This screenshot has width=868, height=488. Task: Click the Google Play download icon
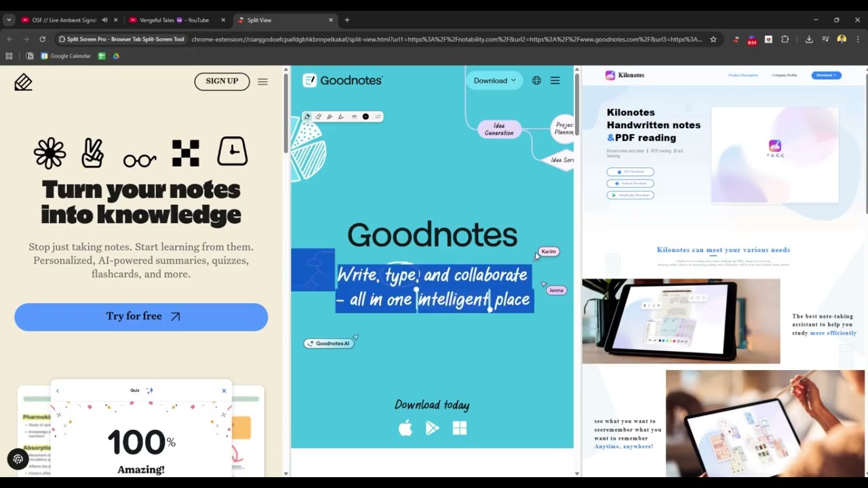pos(432,428)
